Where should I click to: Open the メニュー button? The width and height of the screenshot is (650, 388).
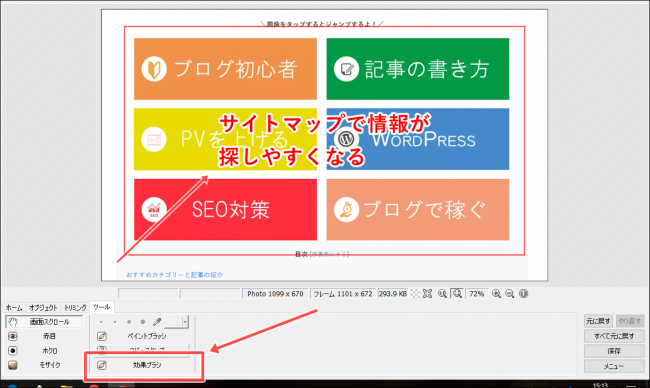tap(614, 366)
